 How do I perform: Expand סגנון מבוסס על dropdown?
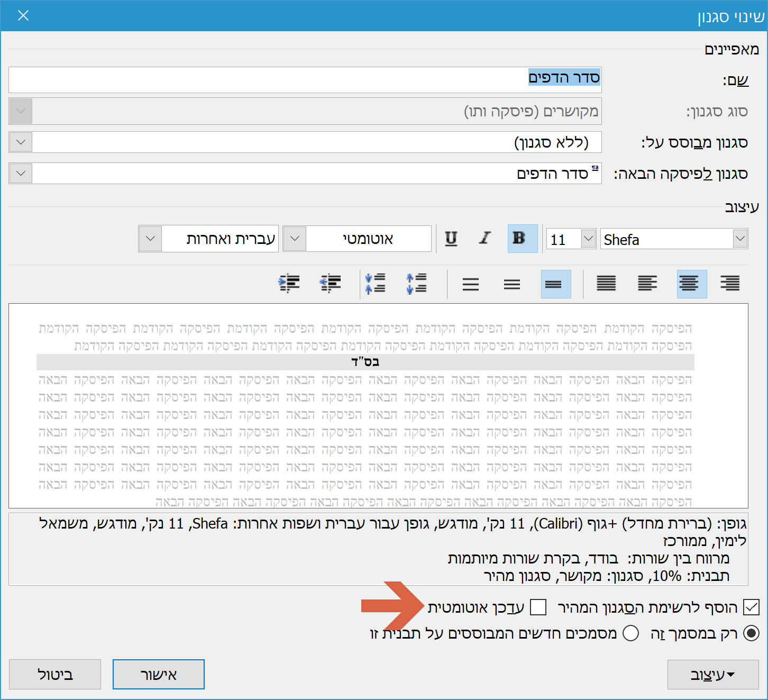[x=21, y=142]
